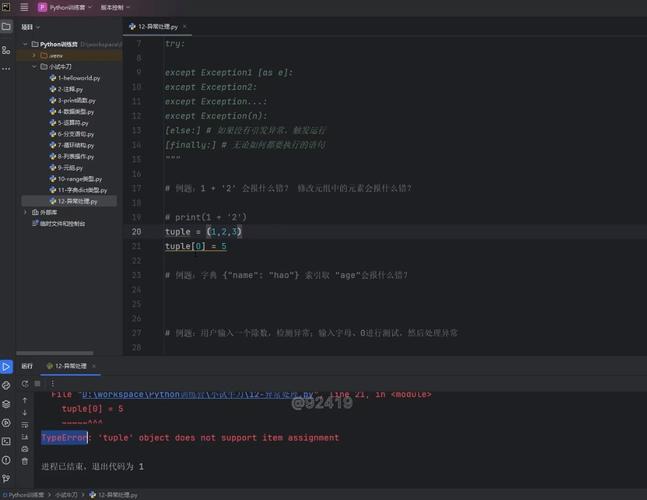Open the 10-range file in tree
This screenshot has height=500, width=647.
click(x=76, y=179)
